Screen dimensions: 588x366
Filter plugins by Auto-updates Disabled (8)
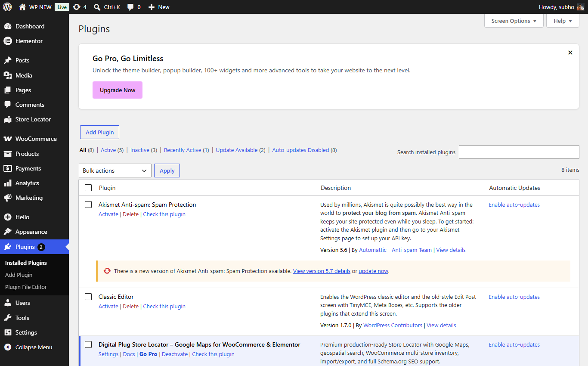point(304,150)
